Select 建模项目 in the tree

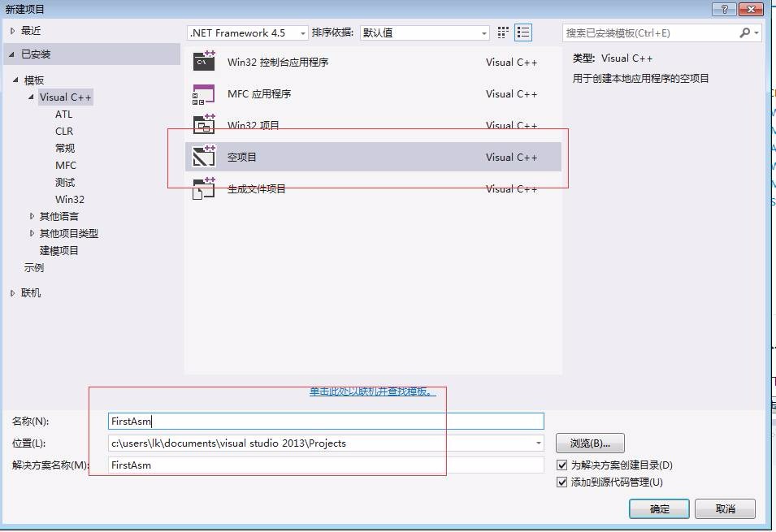(59, 250)
